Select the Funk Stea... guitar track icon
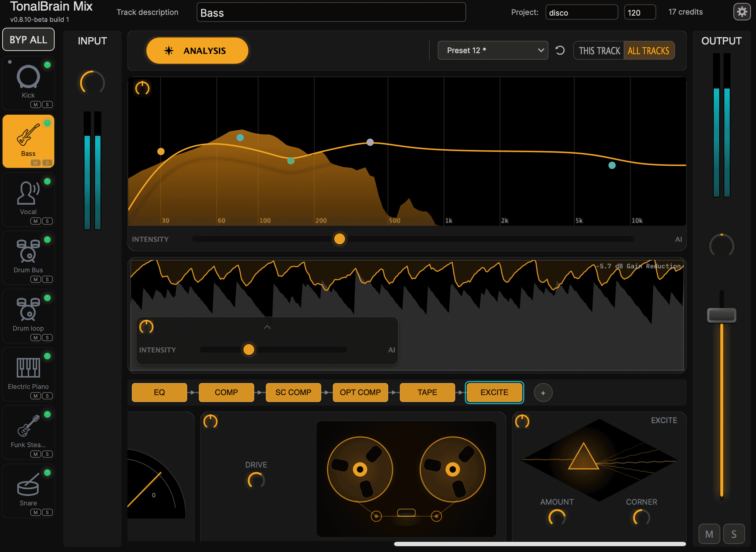This screenshot has height=552, width=756. point(28,426)
